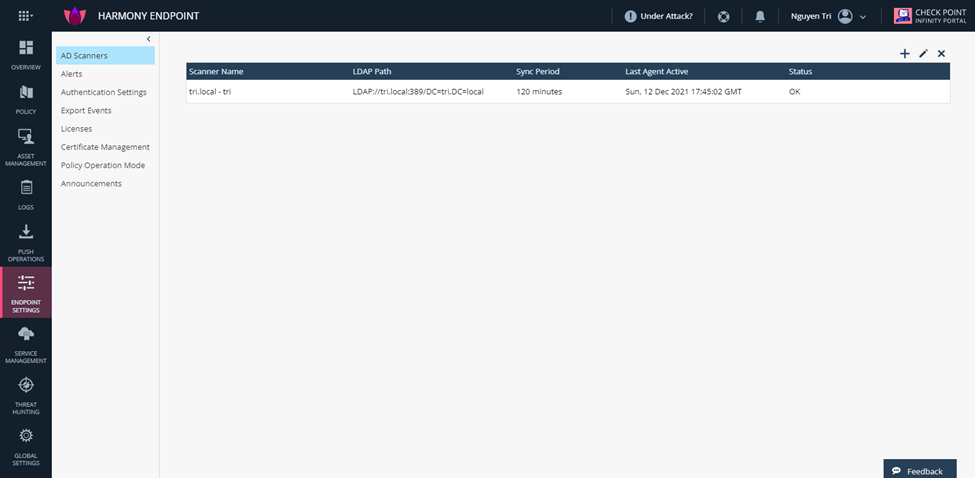The image size is (975, 478).
Task: Select the AD Scanners menu item
Action: [105, 55]
